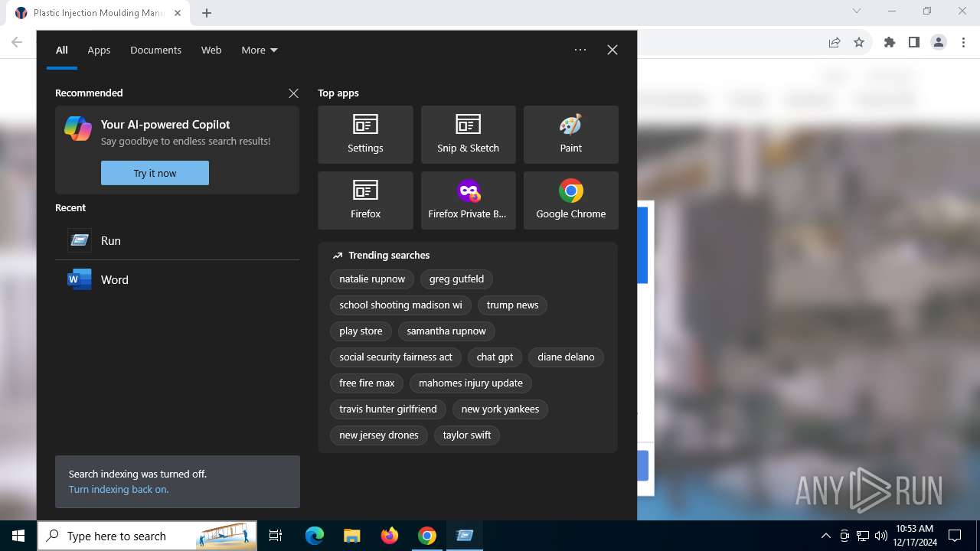Search trending 'new york yankees'
Viewport: 980px width, 551px height.
coord(500,409)
